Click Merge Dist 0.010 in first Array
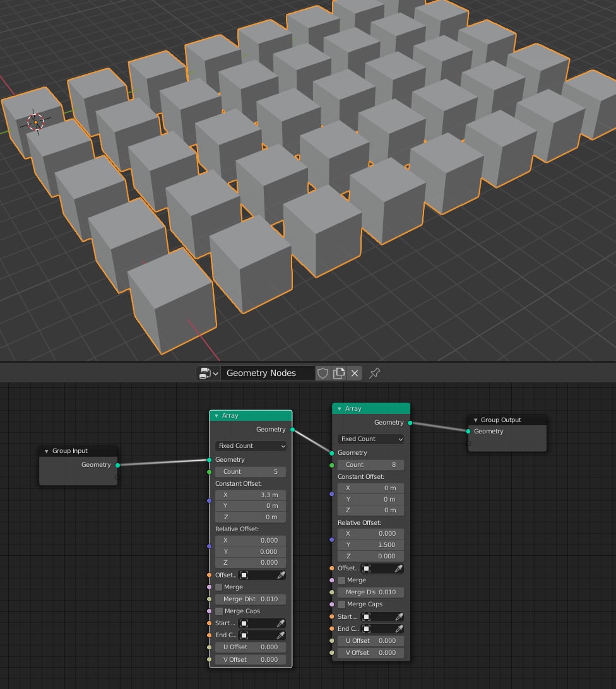616x689 pixels. pos(251,599)
